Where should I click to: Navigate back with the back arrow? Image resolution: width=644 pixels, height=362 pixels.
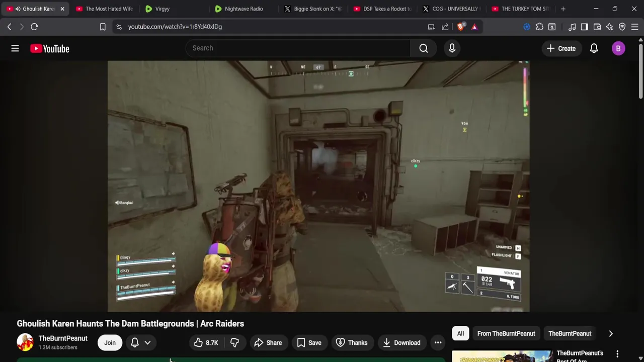pyautogui.click(x=9, y=27)
